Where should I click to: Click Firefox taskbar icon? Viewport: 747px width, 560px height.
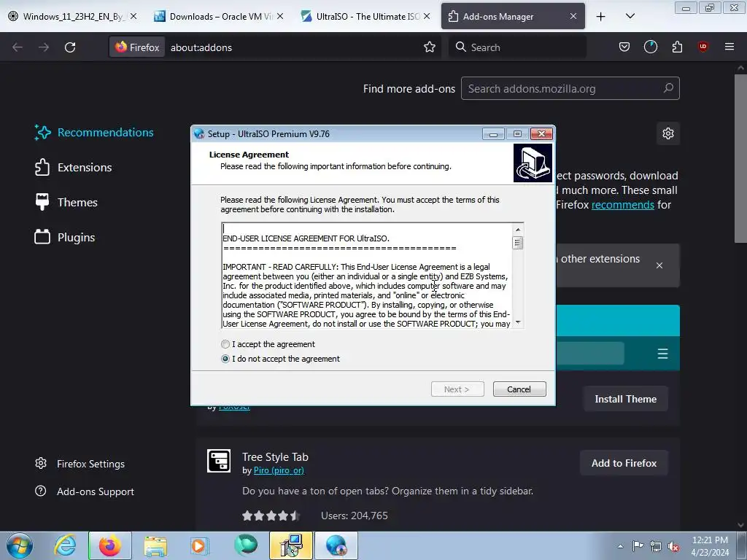pyautogui.click(x=110, y=545)
